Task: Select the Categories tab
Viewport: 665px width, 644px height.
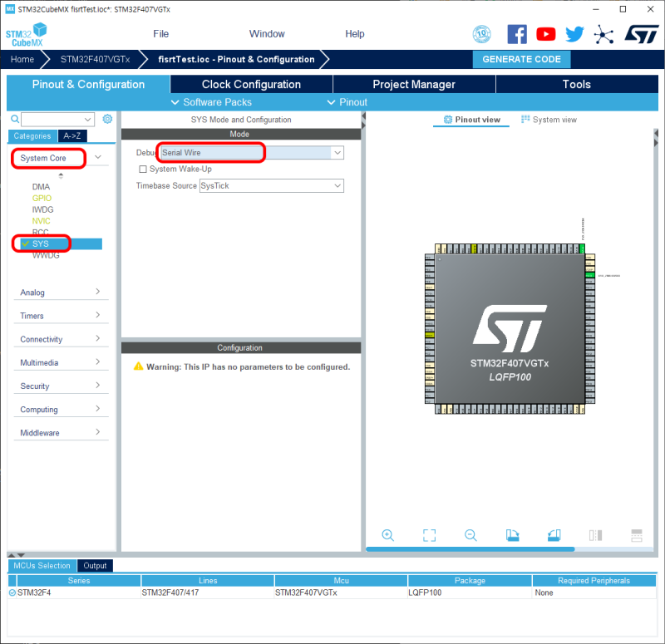Action: (32, 136)
